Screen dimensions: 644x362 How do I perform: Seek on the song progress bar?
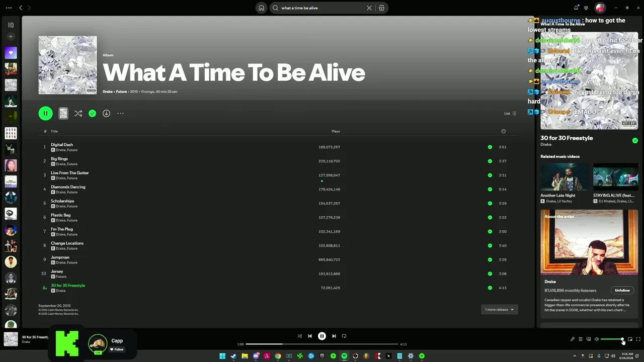(322, 344)
